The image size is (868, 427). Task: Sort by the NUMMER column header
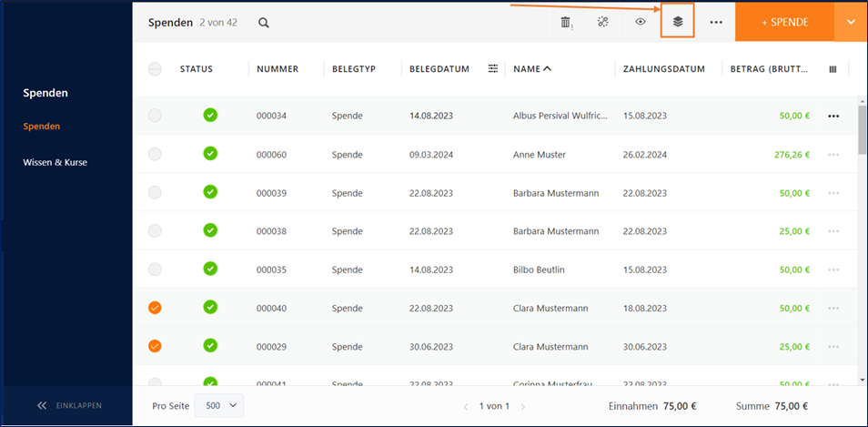(278, 69)
